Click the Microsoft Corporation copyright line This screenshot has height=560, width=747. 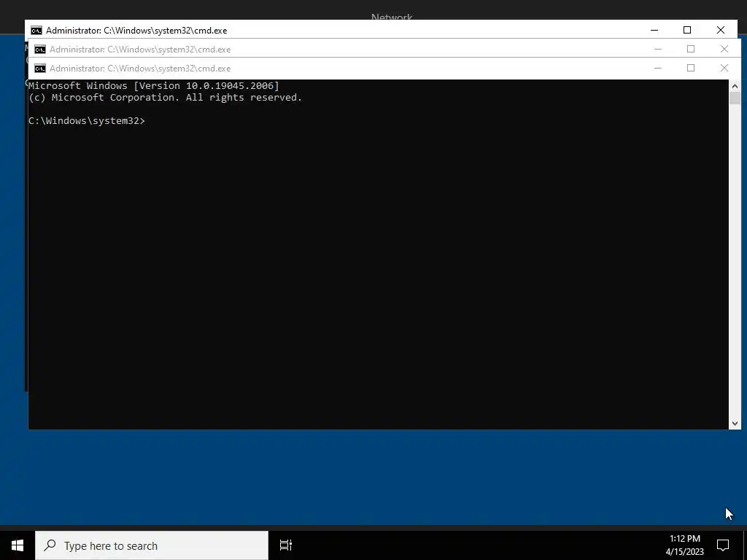coord(166,98)
